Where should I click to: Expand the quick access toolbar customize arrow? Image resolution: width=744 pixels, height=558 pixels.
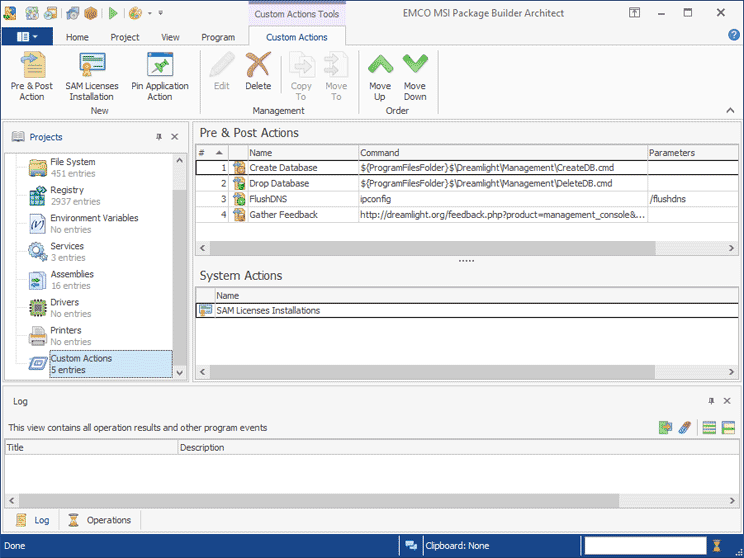(160, 14)
